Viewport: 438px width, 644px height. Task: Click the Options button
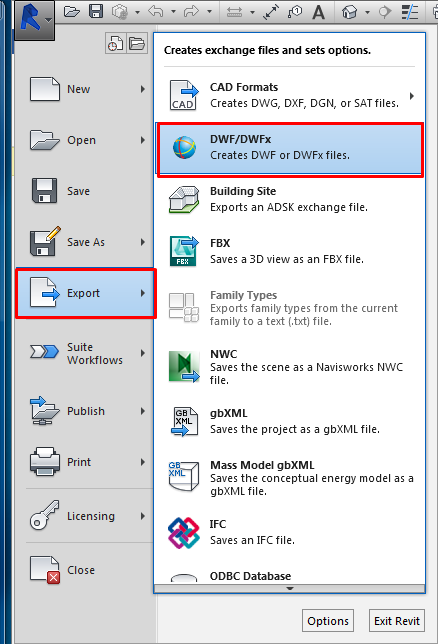coord(328,621)
